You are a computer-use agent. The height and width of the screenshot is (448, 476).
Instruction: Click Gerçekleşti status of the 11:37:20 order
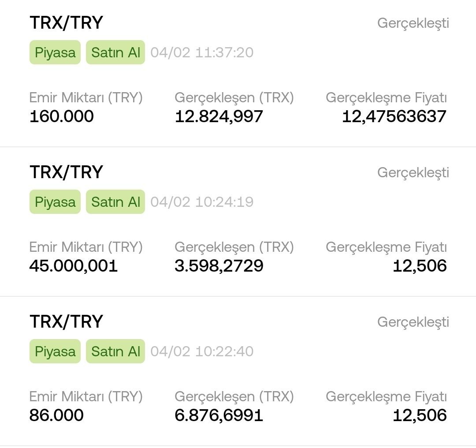(x=413, y=23)
